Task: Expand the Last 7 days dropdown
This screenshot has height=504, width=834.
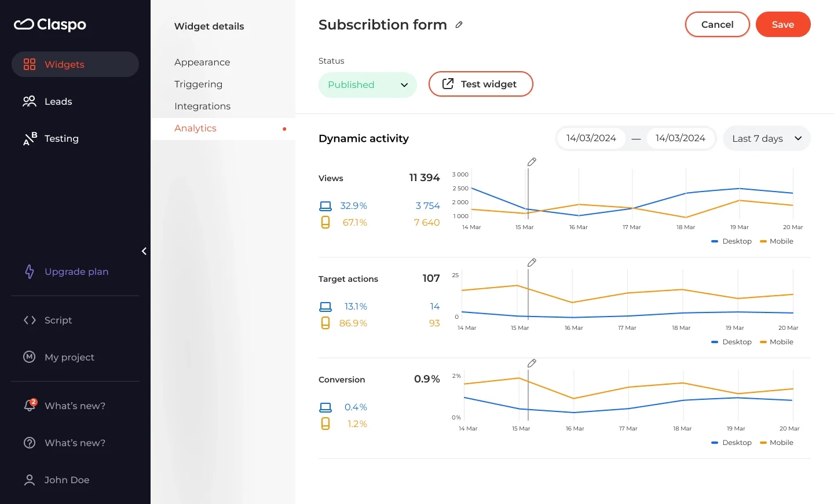Action: click(766, 138)
